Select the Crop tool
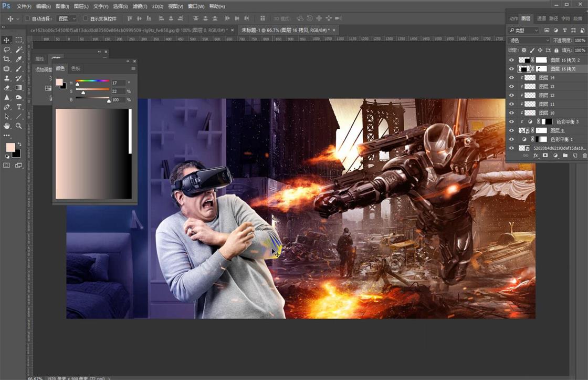588x380 pixels. (7, 59)
